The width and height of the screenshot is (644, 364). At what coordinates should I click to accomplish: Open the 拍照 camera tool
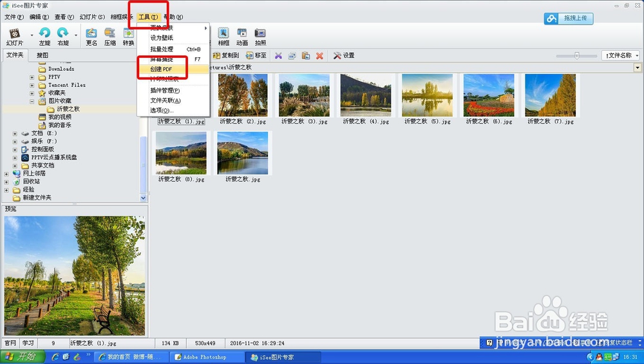coord(260,37)
